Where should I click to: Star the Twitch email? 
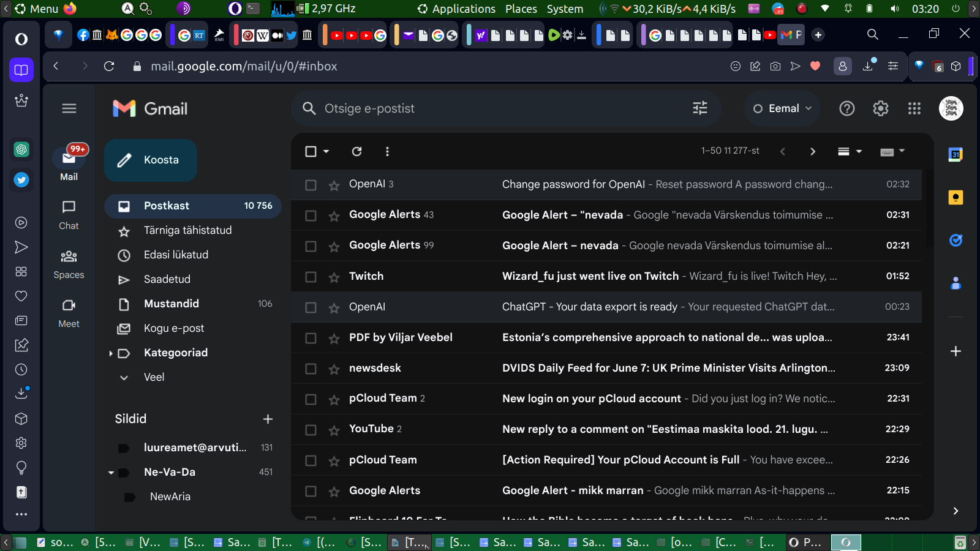point(334,277)
